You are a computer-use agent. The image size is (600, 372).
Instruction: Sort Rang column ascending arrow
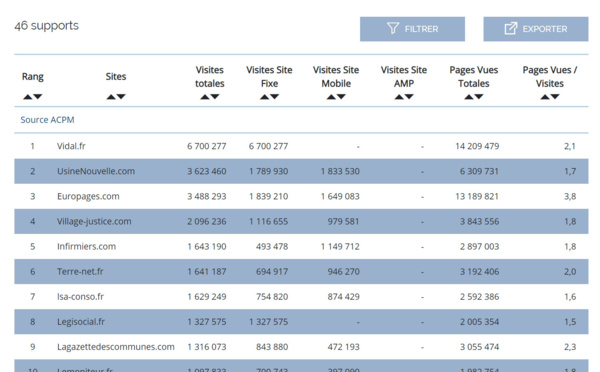28,97
